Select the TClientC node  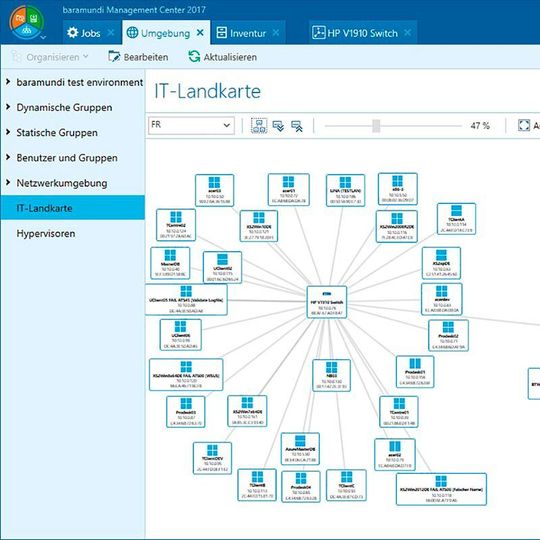point(346,485)
